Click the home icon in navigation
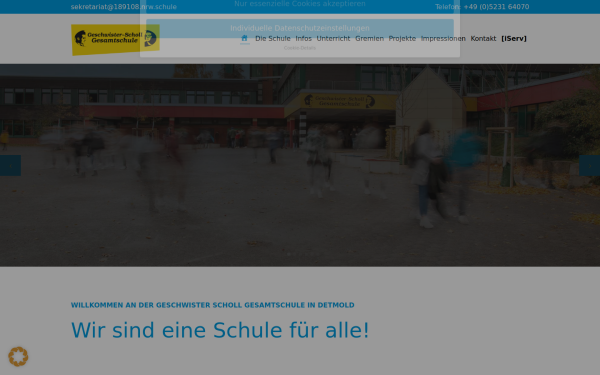Image resolution: width=600 pixels, height=375 pixels. (245, 38)
